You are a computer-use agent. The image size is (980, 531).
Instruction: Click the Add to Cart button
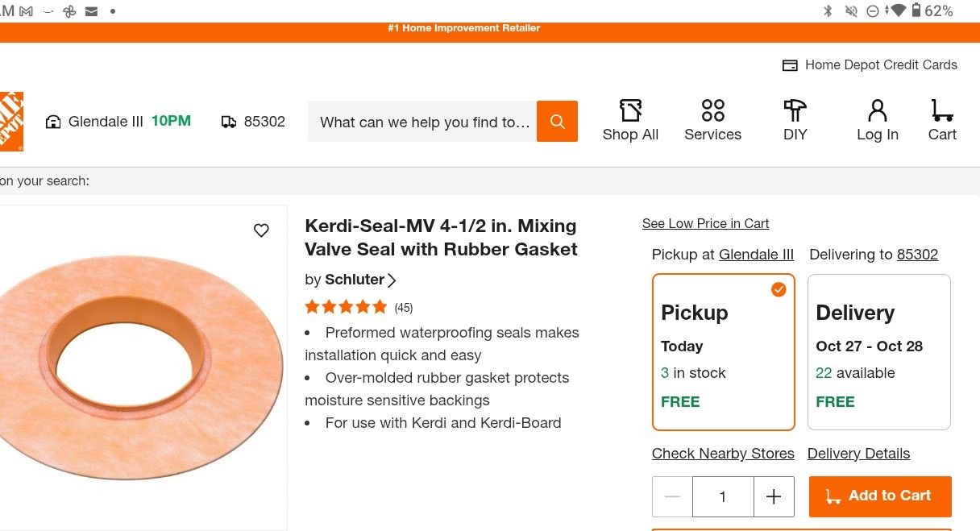coord(880,496)
